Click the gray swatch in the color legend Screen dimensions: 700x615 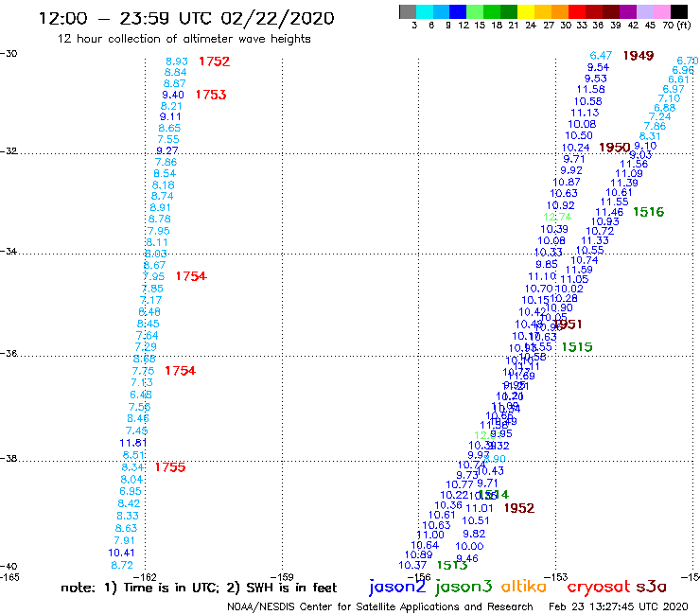pyautogui.click(x=408, y=11)
